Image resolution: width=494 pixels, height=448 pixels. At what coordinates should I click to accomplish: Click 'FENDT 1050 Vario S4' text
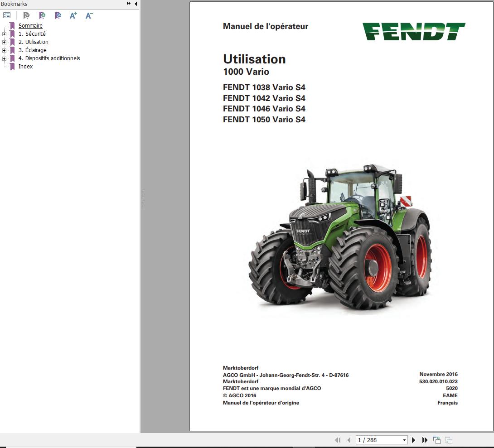click(x=264, y=119)
